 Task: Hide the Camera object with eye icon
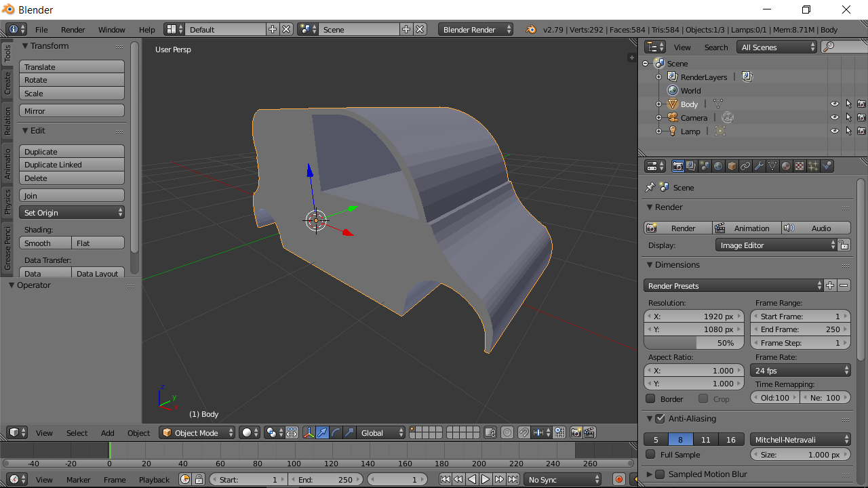[x=835, y=117]
